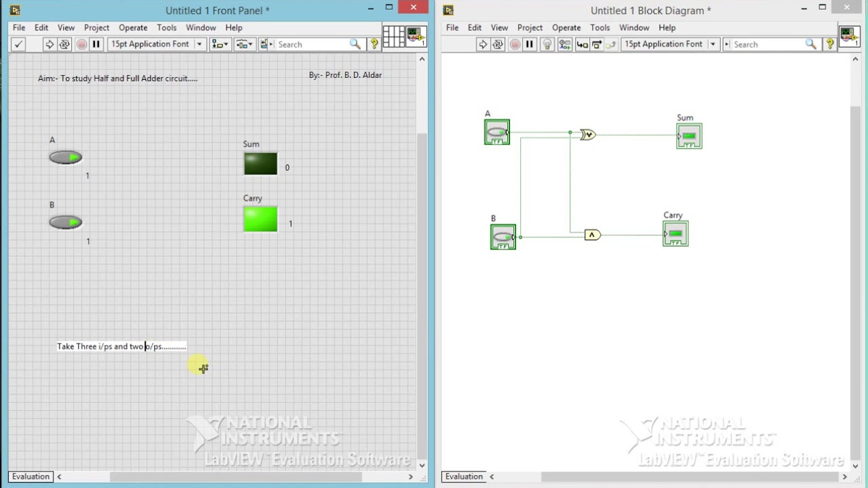Image resolution: width=868 pixels, height=488 pixels.
Task: Run the VI from Block Diagram toolbar
Action: (482, 44)
